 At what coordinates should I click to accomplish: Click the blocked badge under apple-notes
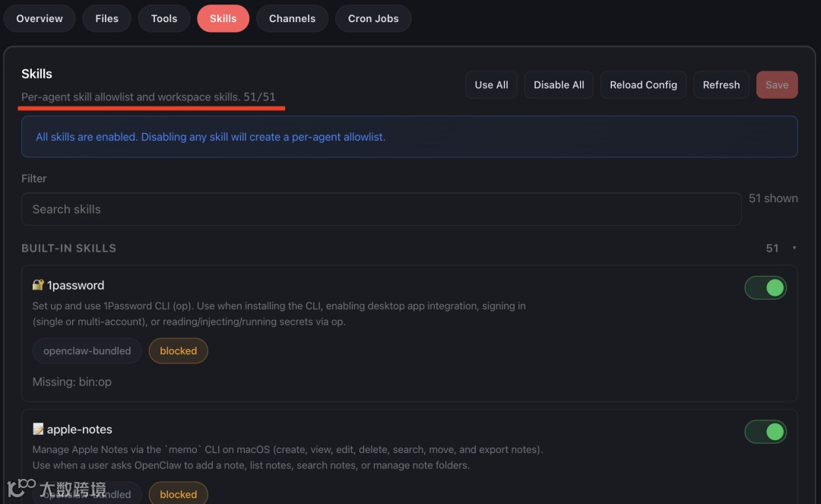(x=179, y=493)
